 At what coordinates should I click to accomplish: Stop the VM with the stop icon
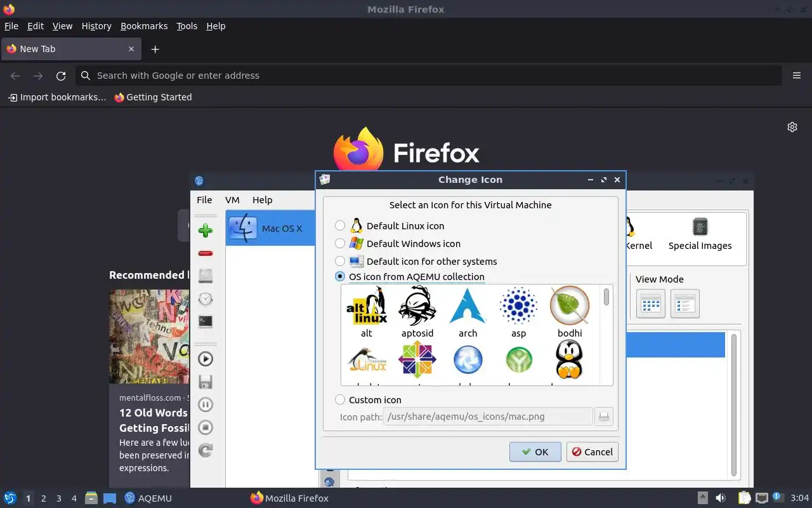point(205,427)
